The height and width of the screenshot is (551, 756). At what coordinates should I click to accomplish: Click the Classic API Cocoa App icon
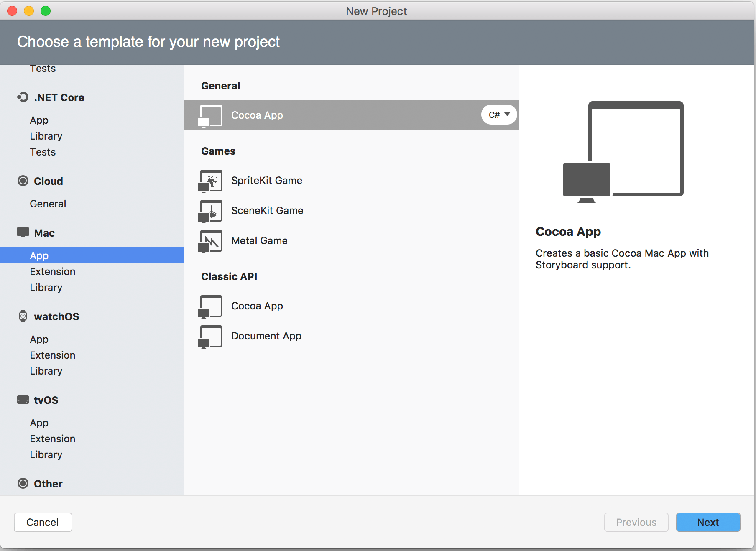tap(210, 306)
